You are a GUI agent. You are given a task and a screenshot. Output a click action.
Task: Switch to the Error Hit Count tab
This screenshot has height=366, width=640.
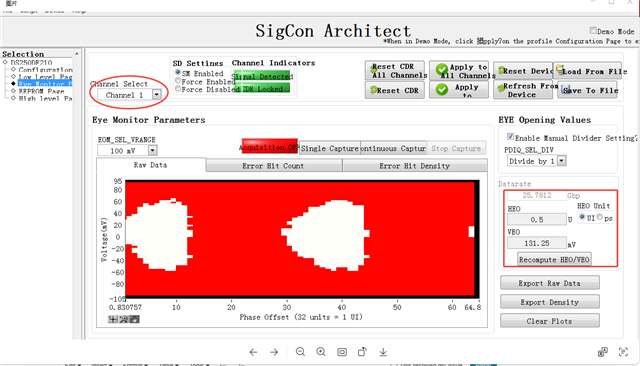(x=273, y=166)
